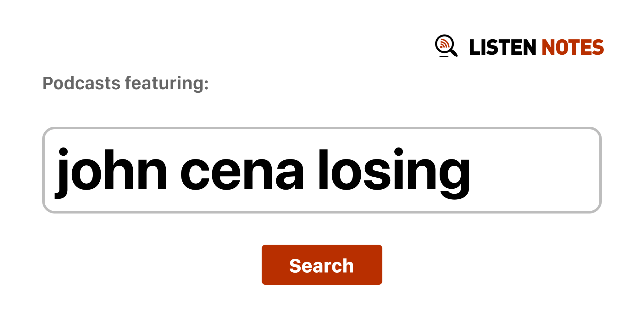The width and height of the screenshot is (644, 322).
Task: Place cursor between "john" and "cena"
Action: tap(174, 170)
